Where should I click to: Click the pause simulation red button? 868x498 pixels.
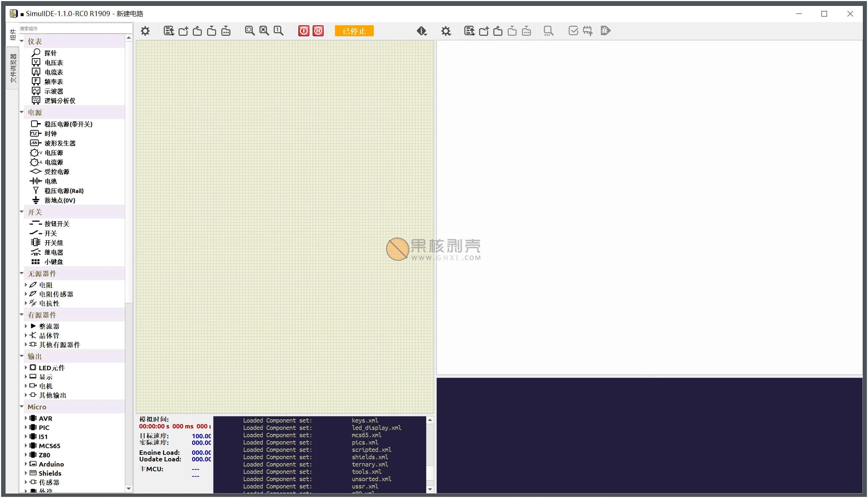point(318,31)
